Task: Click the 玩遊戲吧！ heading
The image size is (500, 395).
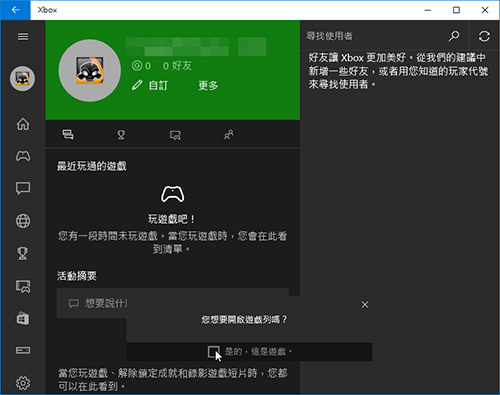Action: tap(172, 219)
